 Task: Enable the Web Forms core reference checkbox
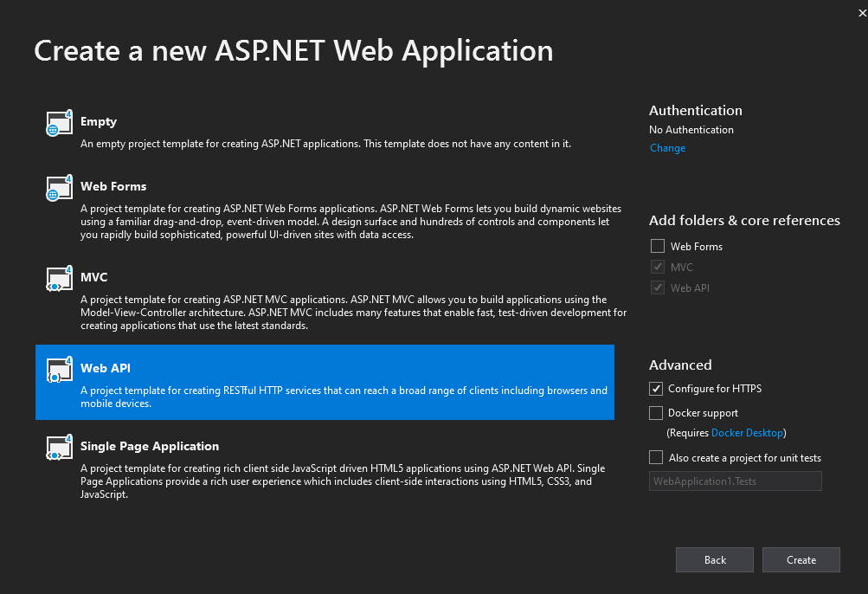pos(657,246)
